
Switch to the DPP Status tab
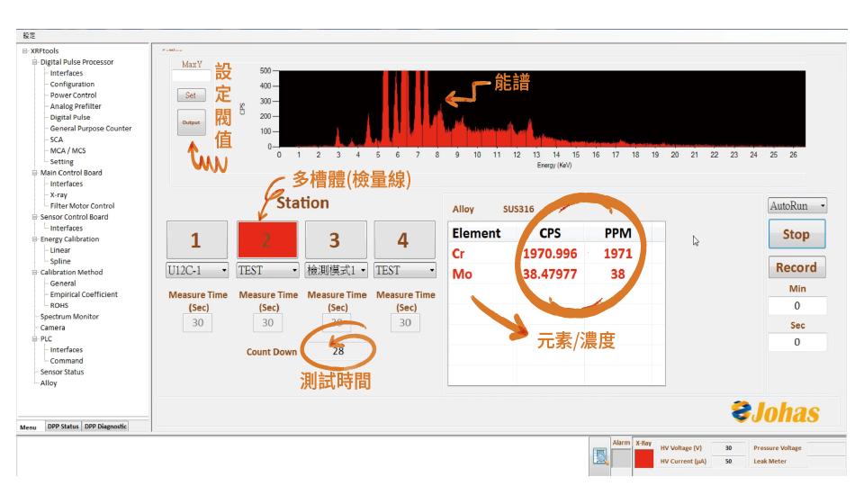click(x=63, y=427)
